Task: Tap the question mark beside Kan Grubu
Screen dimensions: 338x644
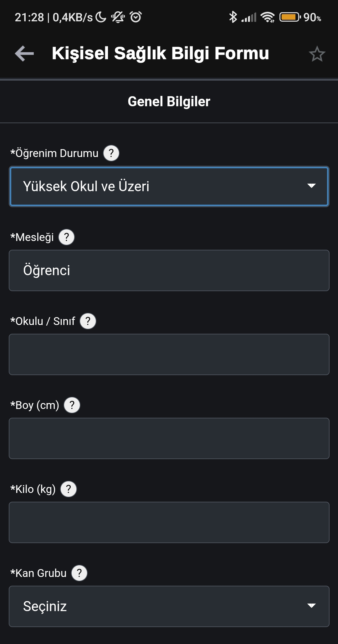Action: pyautogui.click(x=79, y=573)
